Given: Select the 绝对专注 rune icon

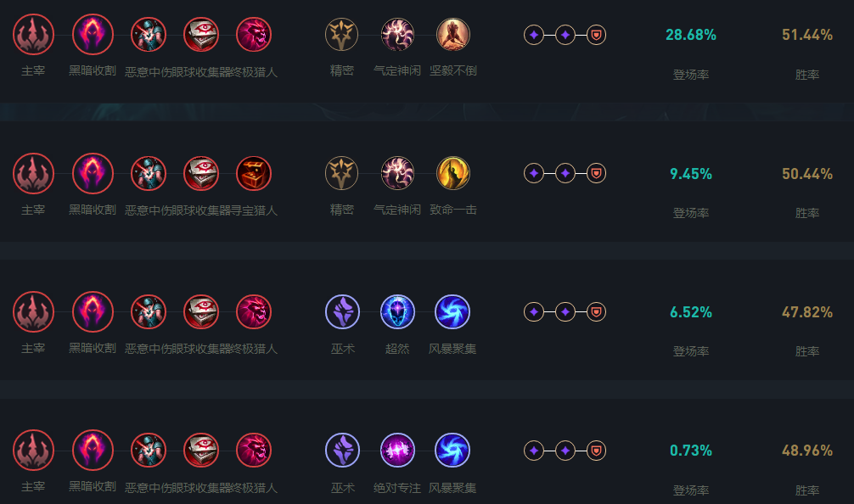Looking at the screenshot, I should [x=397, y=450].
